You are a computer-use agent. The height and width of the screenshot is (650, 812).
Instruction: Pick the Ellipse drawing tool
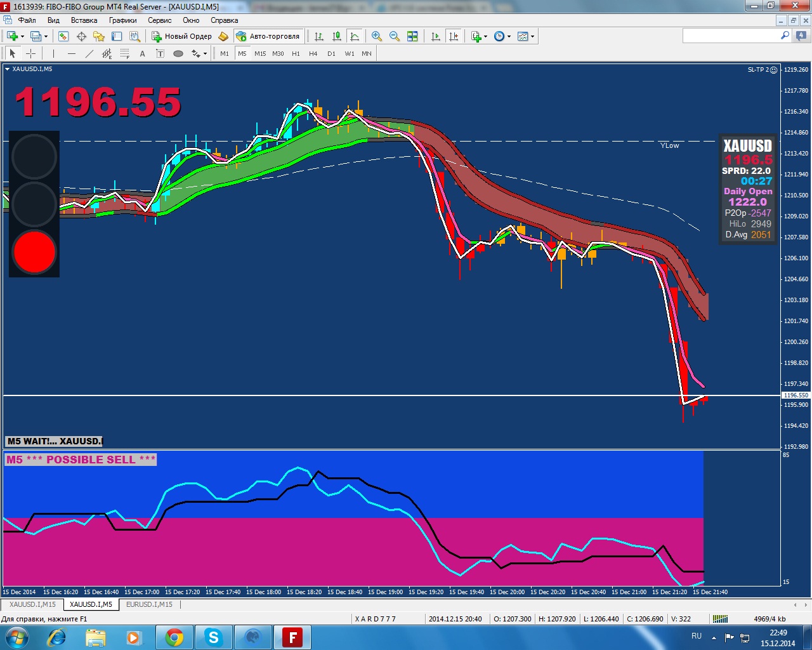pyautogui.click(x=178, y=53)
